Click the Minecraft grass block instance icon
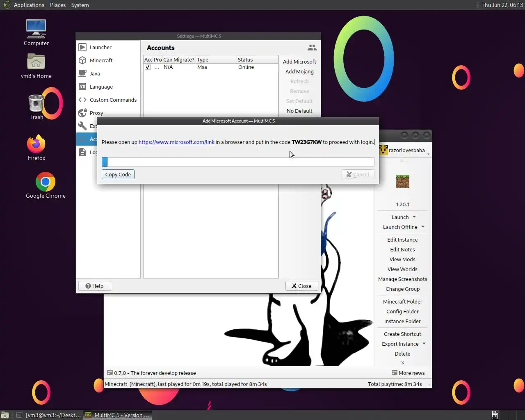The image size is (525, 420). pos(403,181)
